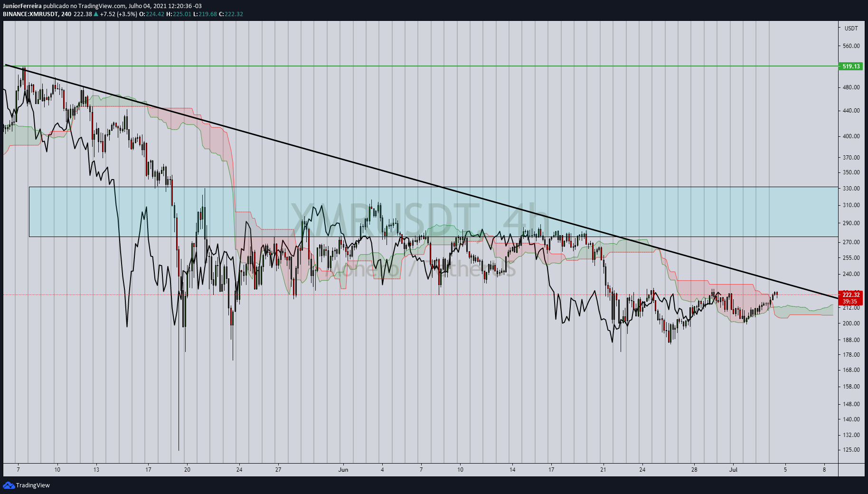Click the 24 date label before 27

[239, 470]
